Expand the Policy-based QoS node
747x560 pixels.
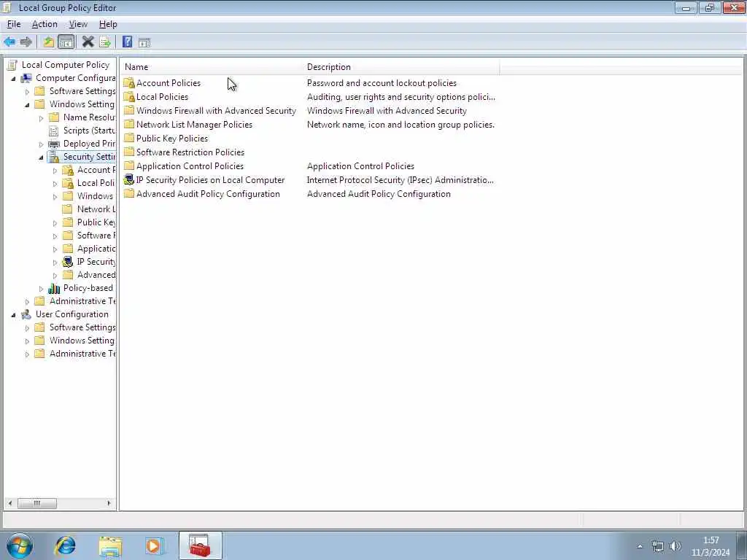(41, 289)
